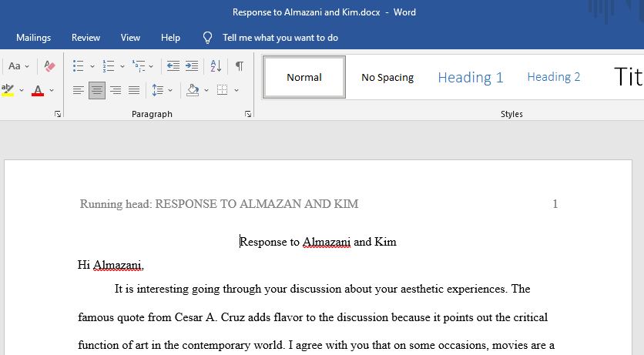
Task: Open multilevel list dropdown arrow
Action: (151, 66)
